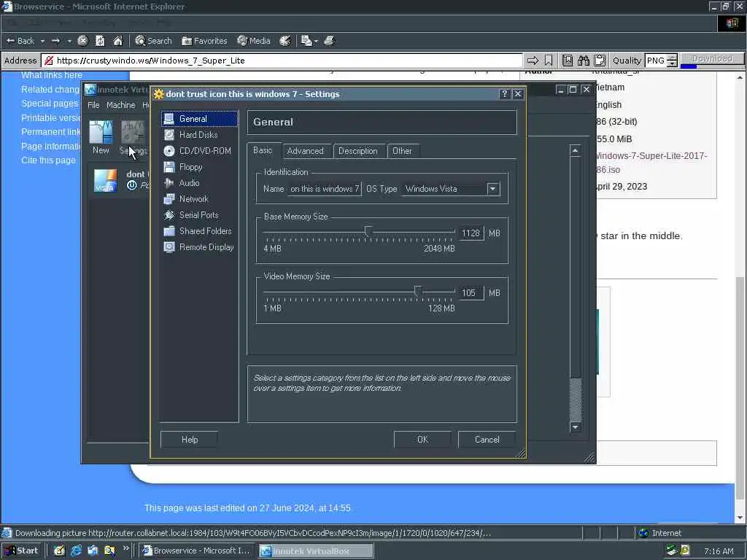Click the Outlook Express Quick Launch icon
This screenshot has width=747, height=560.
pyautogui.click(x=93, y=551)
